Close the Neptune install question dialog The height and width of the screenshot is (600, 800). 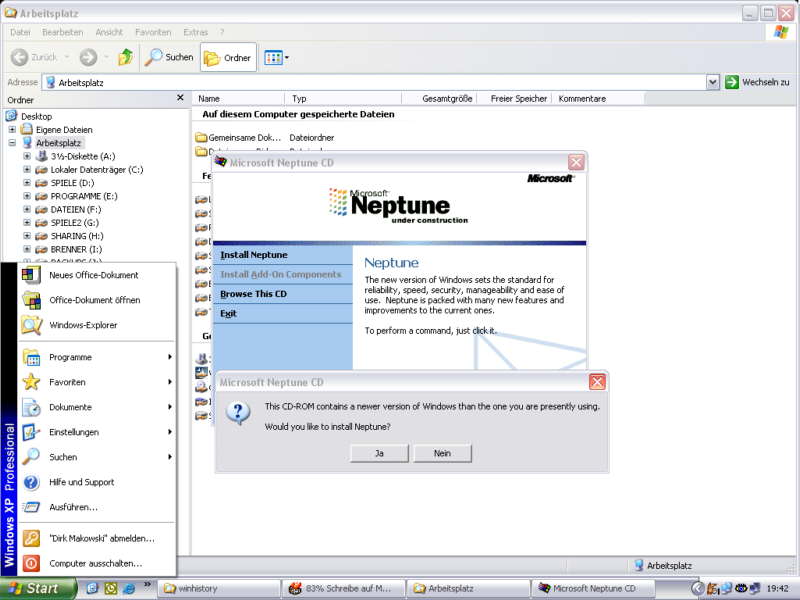click(597, 382)
